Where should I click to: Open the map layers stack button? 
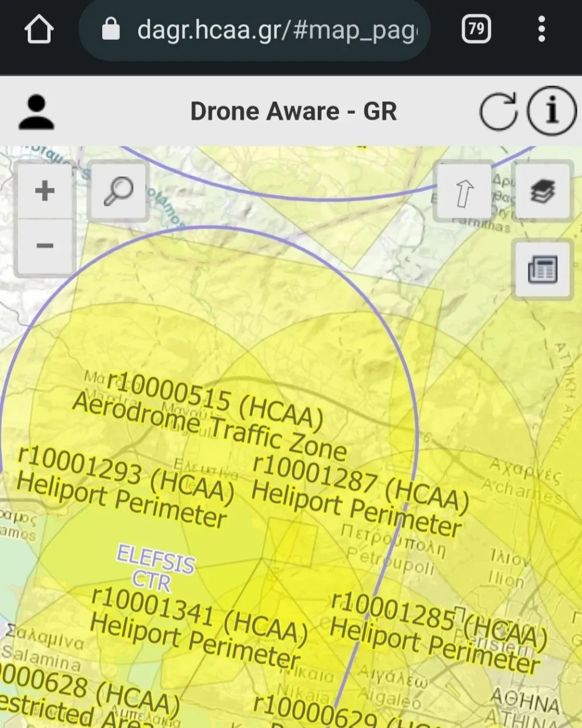[542, 191]
